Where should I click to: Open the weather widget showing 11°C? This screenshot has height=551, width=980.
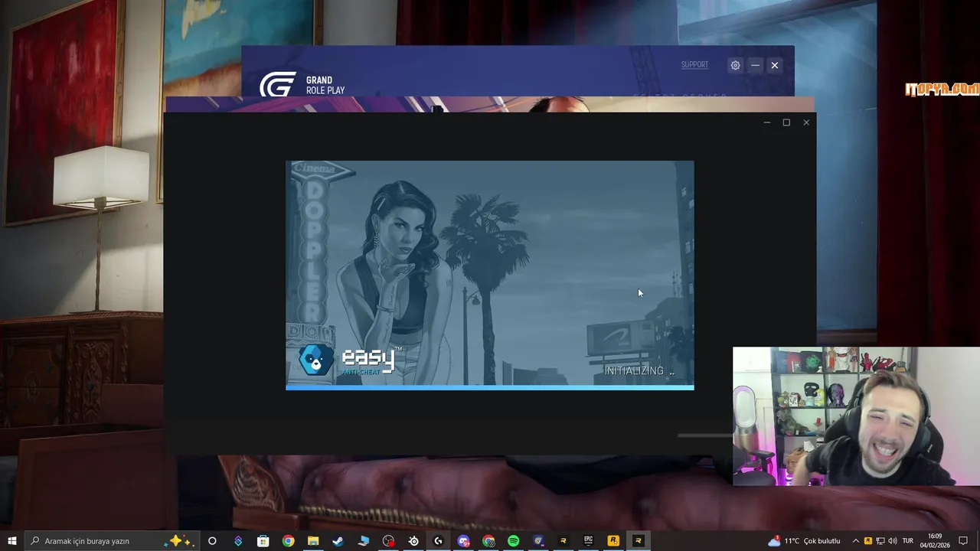point(804,541)
